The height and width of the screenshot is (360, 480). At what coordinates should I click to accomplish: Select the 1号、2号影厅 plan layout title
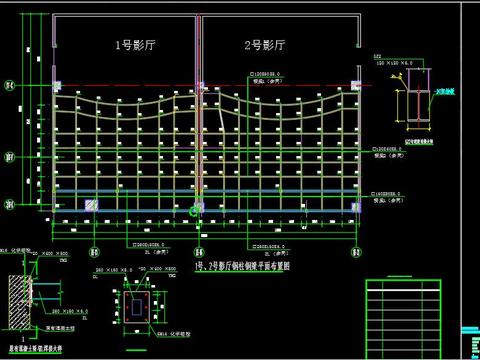point(242,266)
